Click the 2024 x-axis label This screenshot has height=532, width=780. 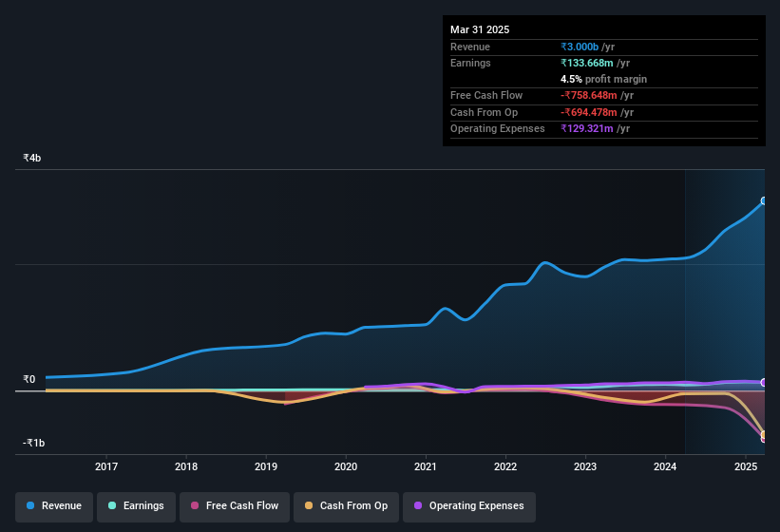coord(665,466)
